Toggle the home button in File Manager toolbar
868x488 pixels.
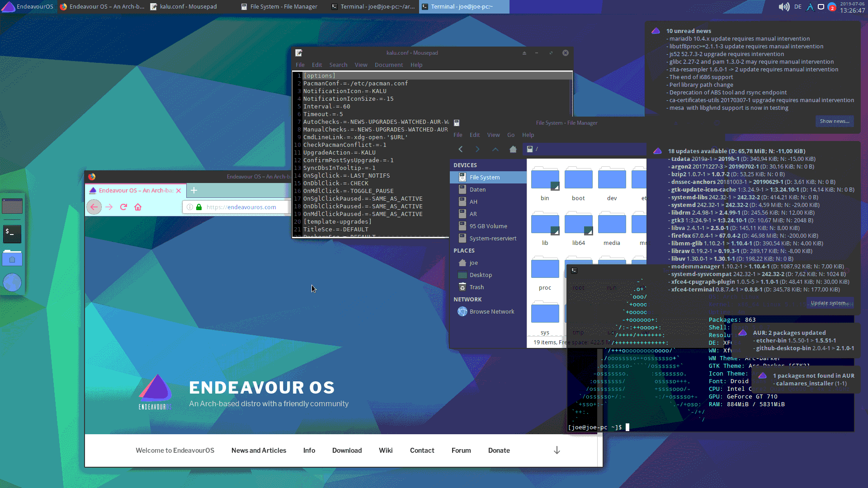(513, 149)
